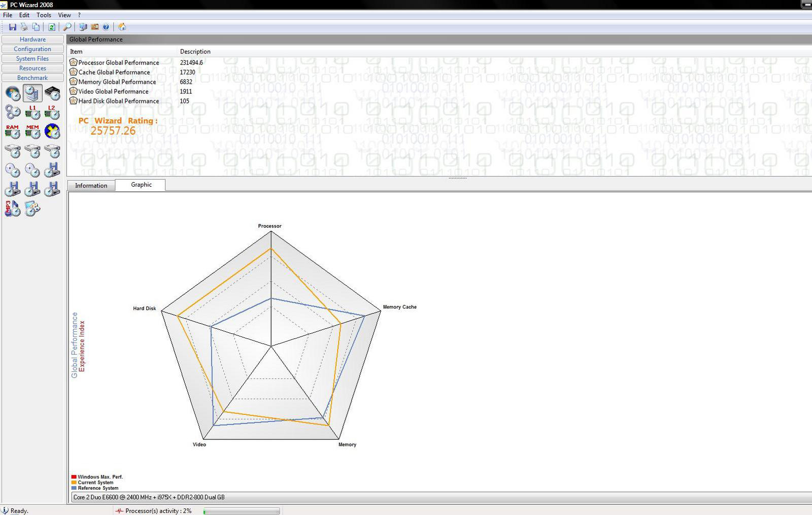Screen dimensions: 812x515
Task: Open the blue Help question mark icon
Action: pyautogui.click(x=106, y=27)
